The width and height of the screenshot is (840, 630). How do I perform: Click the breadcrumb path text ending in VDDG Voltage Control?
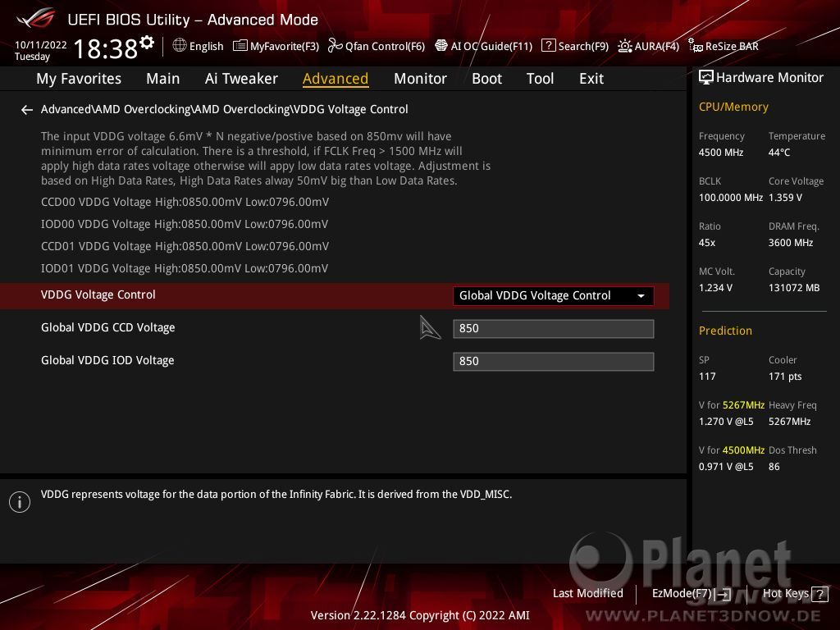pyautogui.click(x=225, y=110)
